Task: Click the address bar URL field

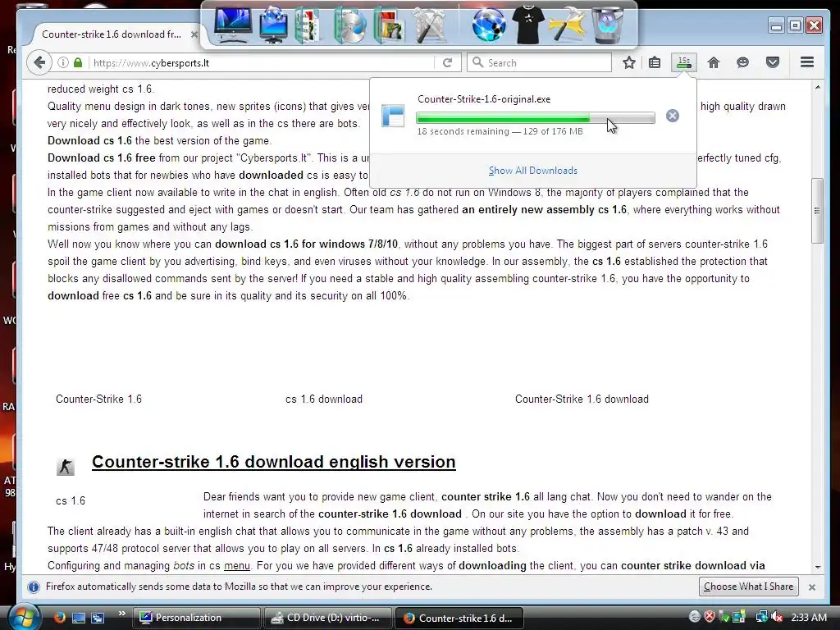Action: [x=262, y=62]
